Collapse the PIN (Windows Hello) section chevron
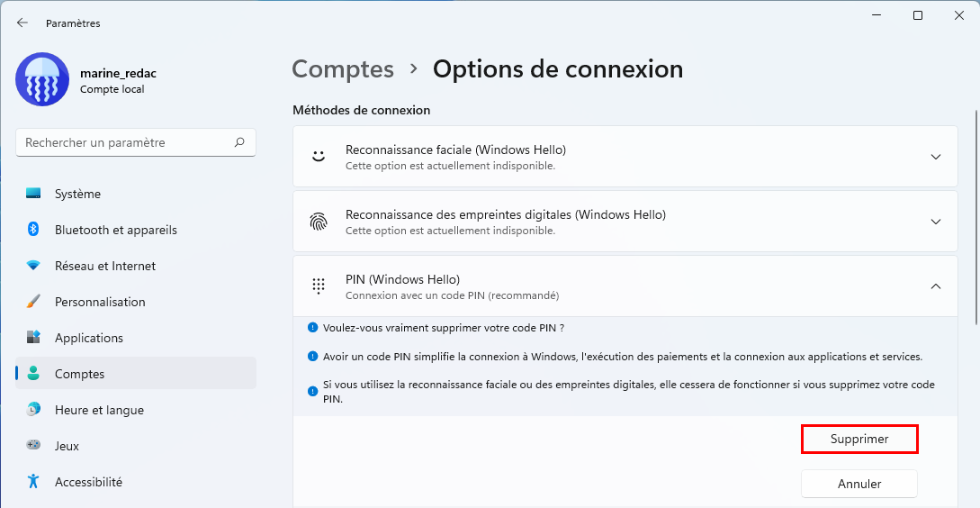980x508 pixels. click(936, 286)
